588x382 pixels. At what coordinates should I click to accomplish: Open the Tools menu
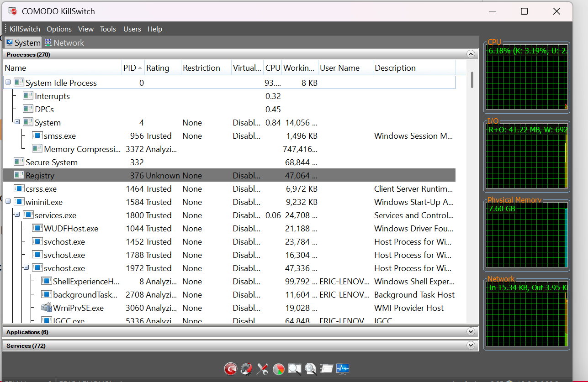pyautogui.click(x=108, y=29)
